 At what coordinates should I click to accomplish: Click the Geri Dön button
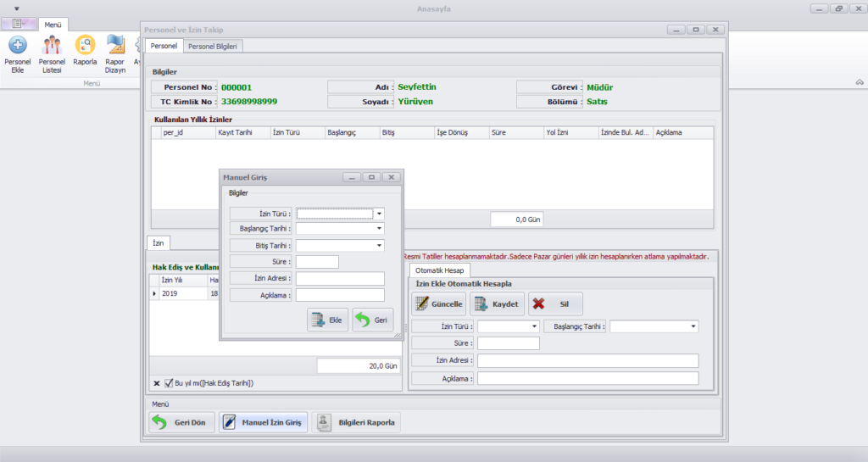tap(181, 422)
